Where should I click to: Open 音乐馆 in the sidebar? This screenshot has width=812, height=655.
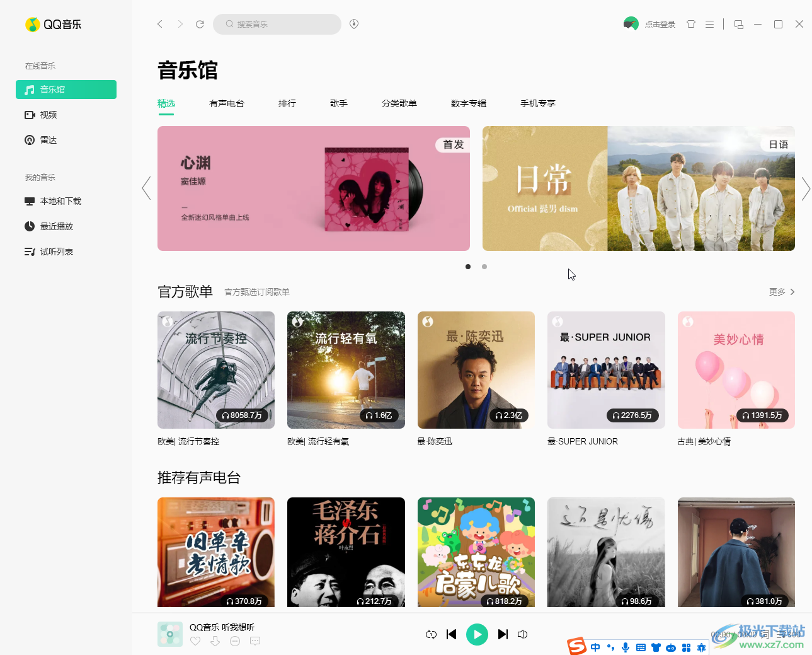tap(66, 90)
